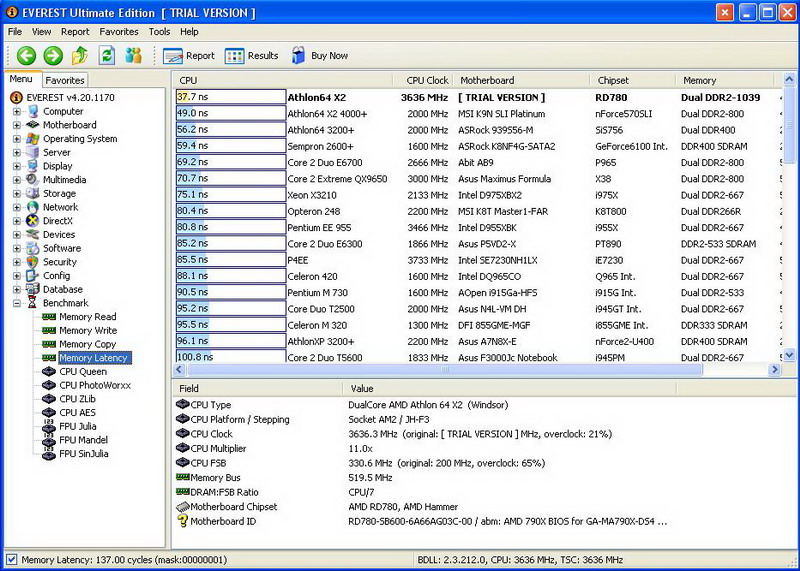Image resolution: width=800 pixels, height=571 pixels.
Task: Expand the Config tree node
Action: tap(17, 276)
